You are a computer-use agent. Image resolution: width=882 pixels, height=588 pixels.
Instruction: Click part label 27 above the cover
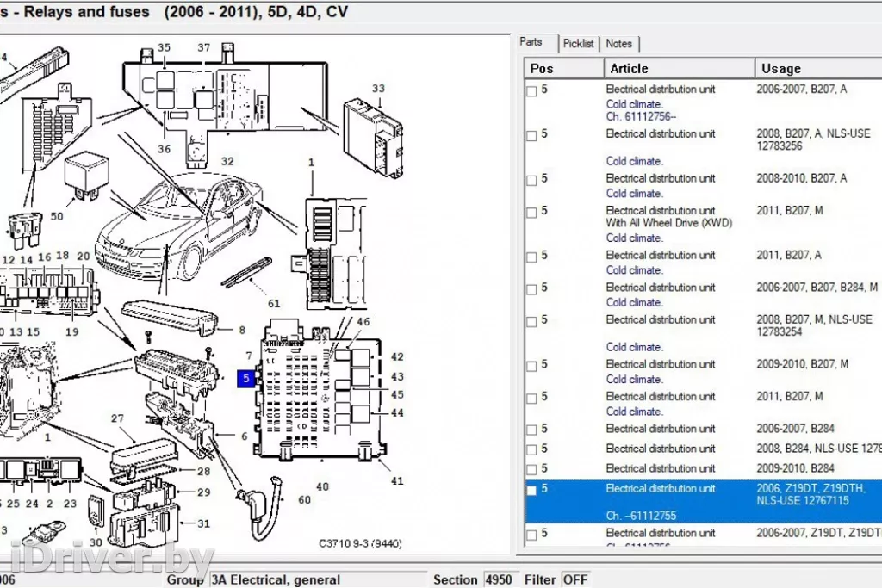(117, 418)
